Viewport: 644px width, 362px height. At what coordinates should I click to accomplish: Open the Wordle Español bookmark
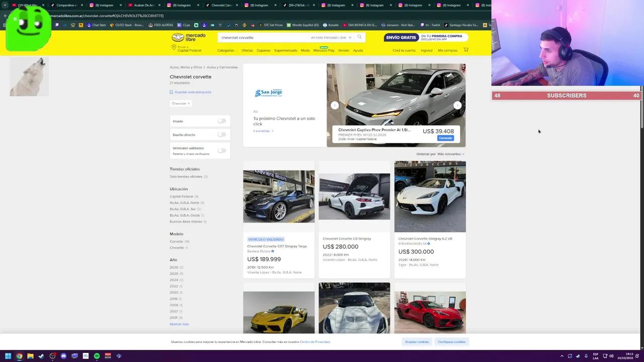click(x=302, y=25)
